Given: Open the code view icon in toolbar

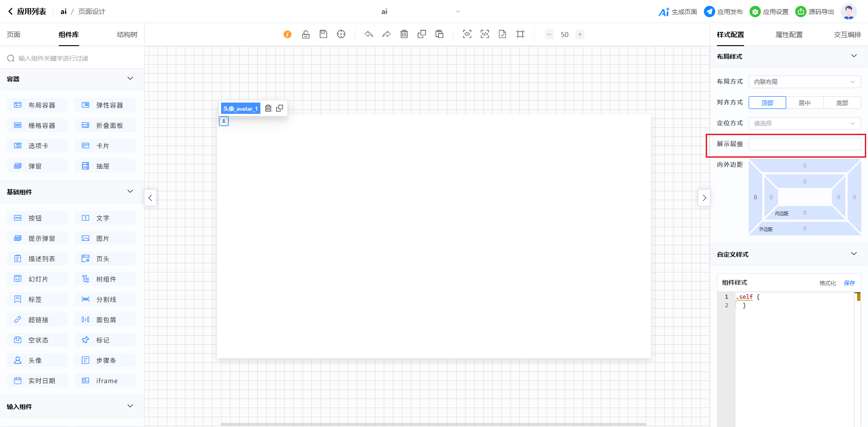Looking at the screenshot, I should (485, 34).
